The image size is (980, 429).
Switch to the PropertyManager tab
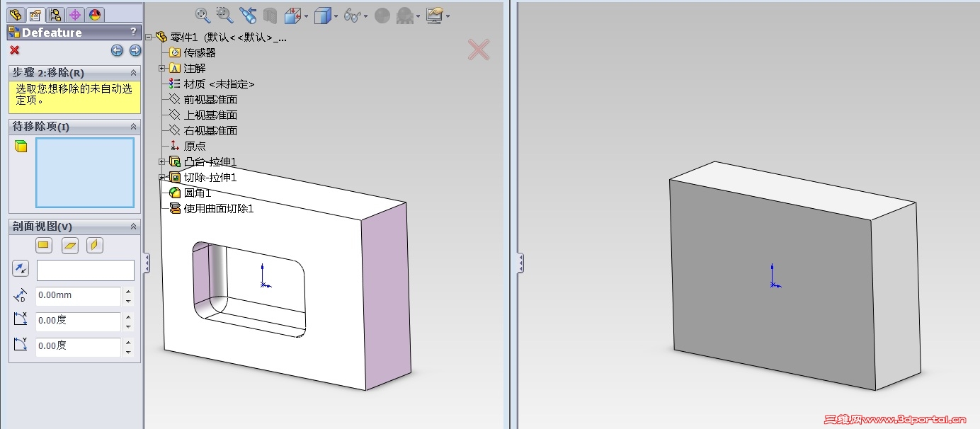pyautogui.click(x=35, y=14)
